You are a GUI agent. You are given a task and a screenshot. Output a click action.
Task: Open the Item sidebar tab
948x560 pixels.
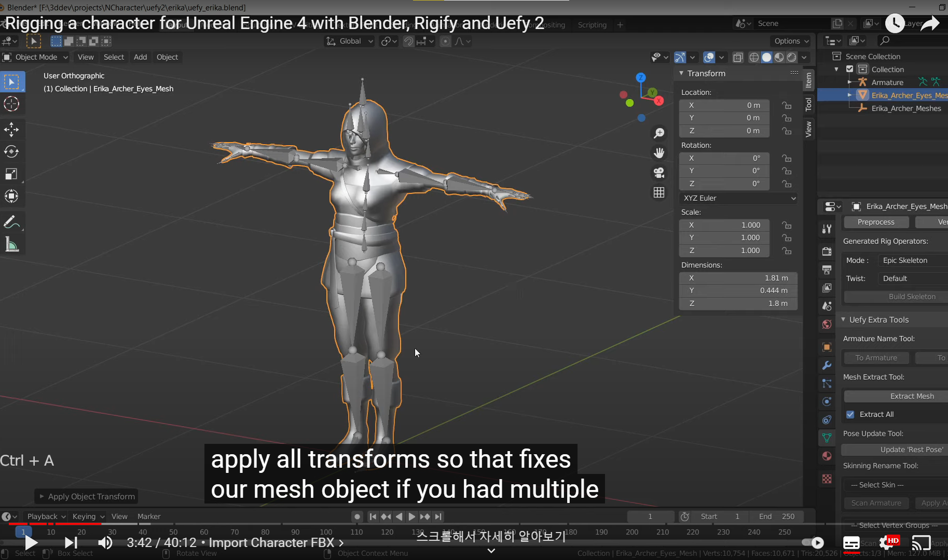tap(808, 80)
